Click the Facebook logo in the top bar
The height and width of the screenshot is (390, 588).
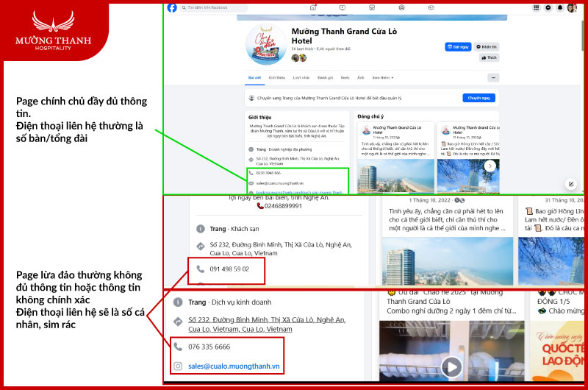(x=172, y=7)
